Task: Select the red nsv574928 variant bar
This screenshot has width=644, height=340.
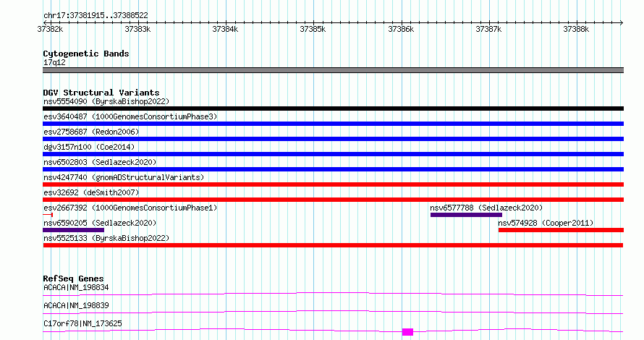Action: 561,230
